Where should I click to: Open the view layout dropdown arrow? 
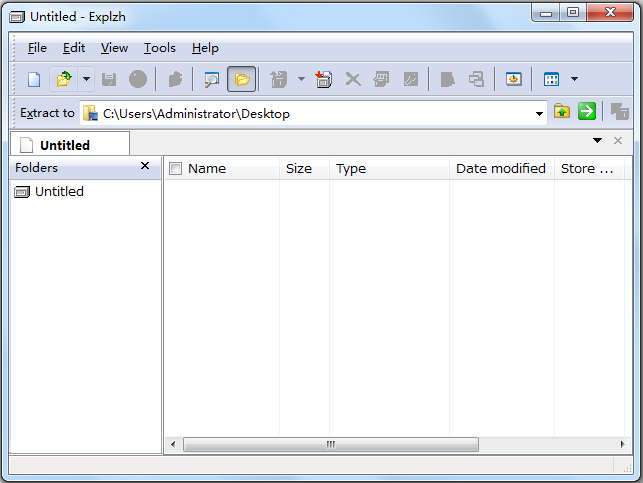[x=574, y=79]
